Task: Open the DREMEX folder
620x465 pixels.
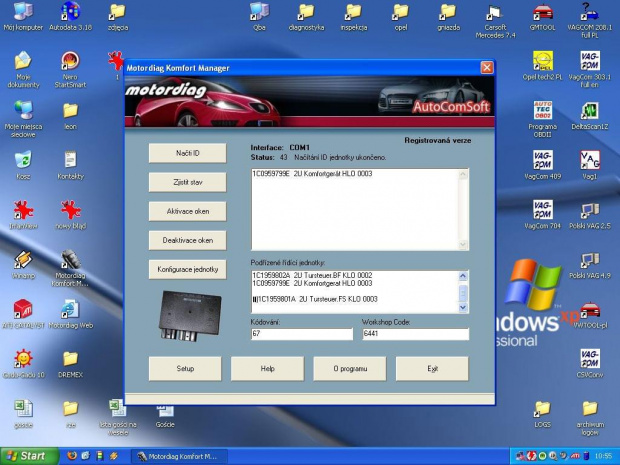Action: 70,364
